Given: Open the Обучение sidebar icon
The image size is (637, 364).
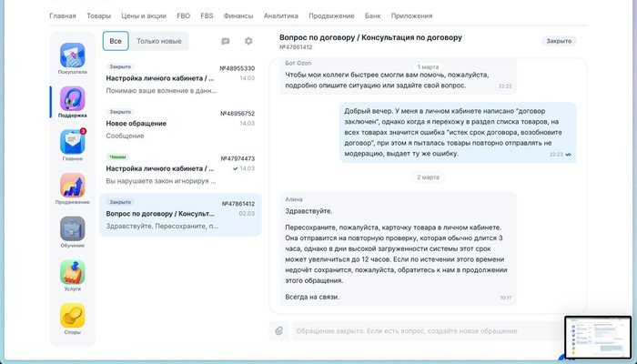Looking at the screenshot, I should point(73,229).
